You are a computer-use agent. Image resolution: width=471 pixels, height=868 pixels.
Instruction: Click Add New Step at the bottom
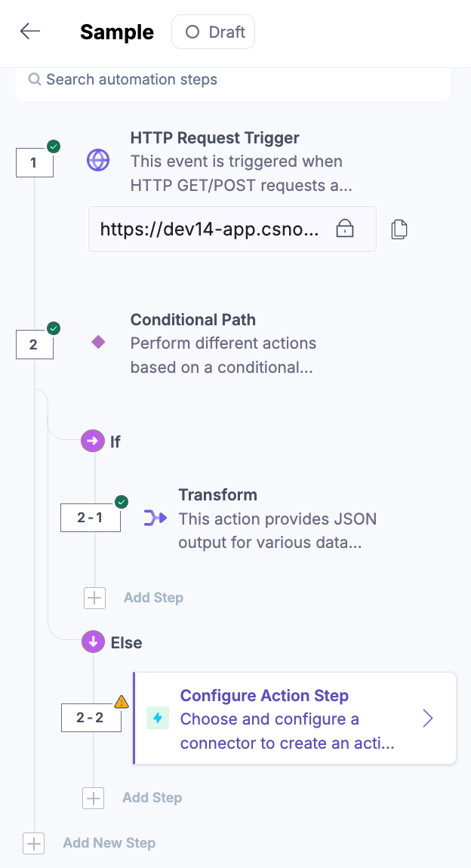coord(34,843)
